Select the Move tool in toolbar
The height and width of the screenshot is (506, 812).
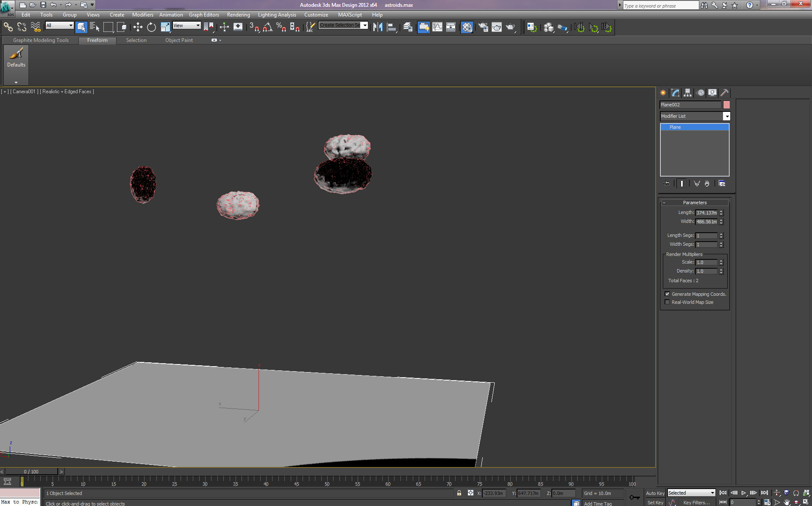pyautogui.click(x=138, y=27)
